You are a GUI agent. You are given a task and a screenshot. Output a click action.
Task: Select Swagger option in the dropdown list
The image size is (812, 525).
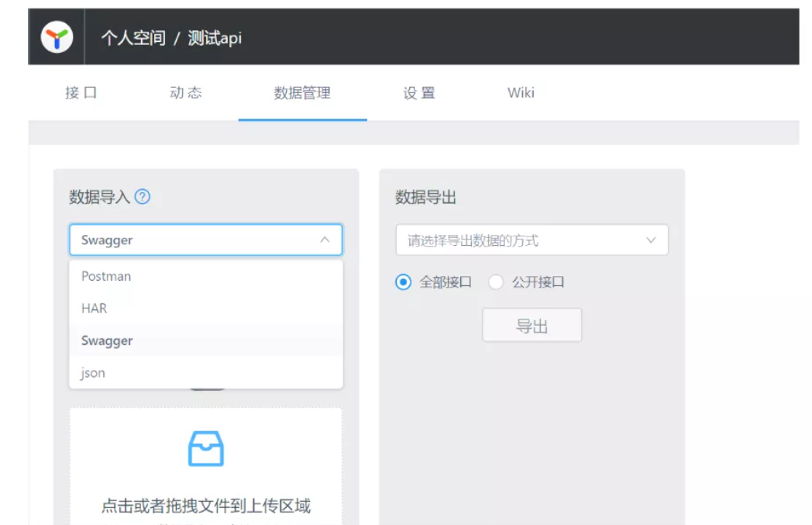tap(107, 341)
